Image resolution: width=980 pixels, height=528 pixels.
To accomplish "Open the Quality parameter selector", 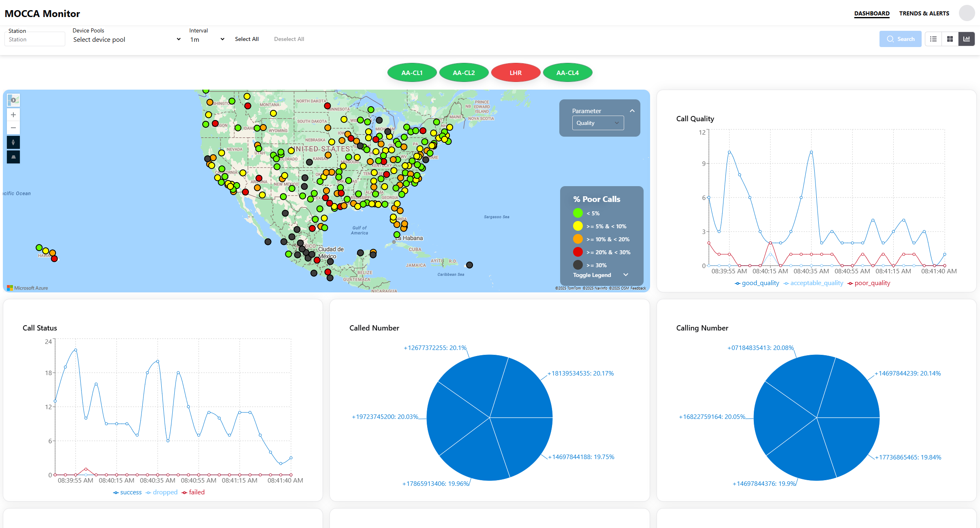I will pyautogui.click(x=597, y=122).
